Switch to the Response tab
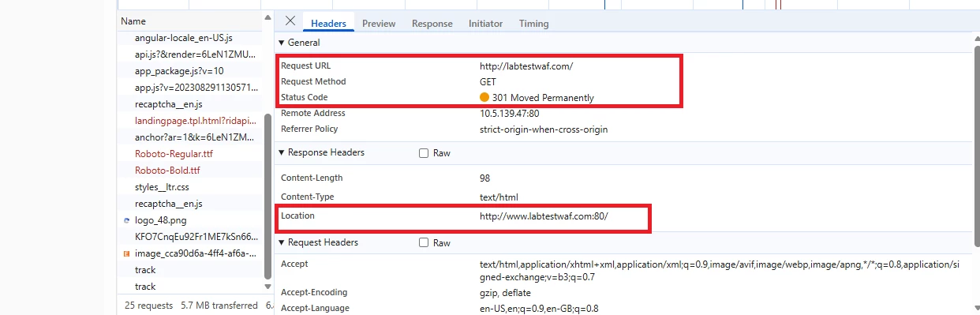980x315 pixels. click(x=432, y=24)
